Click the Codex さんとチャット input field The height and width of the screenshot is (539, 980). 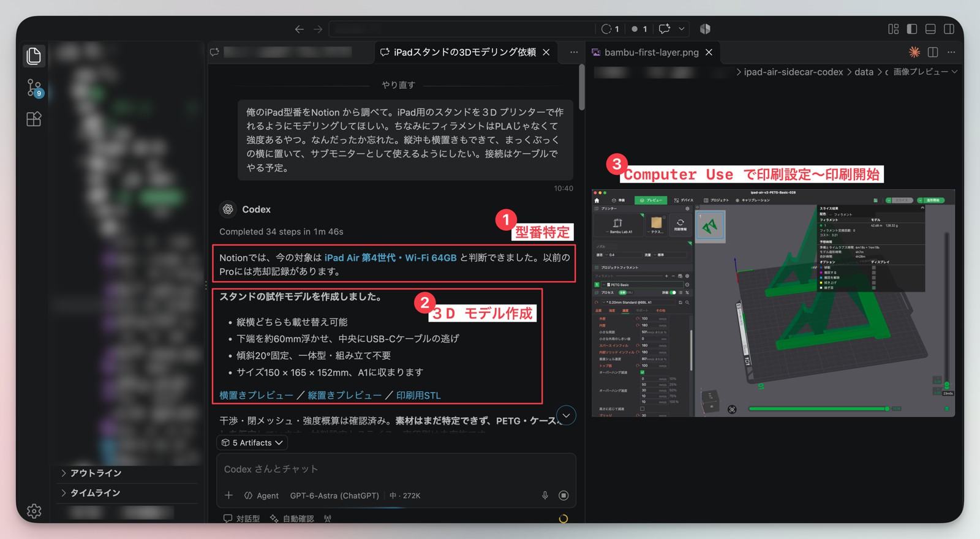396,469
